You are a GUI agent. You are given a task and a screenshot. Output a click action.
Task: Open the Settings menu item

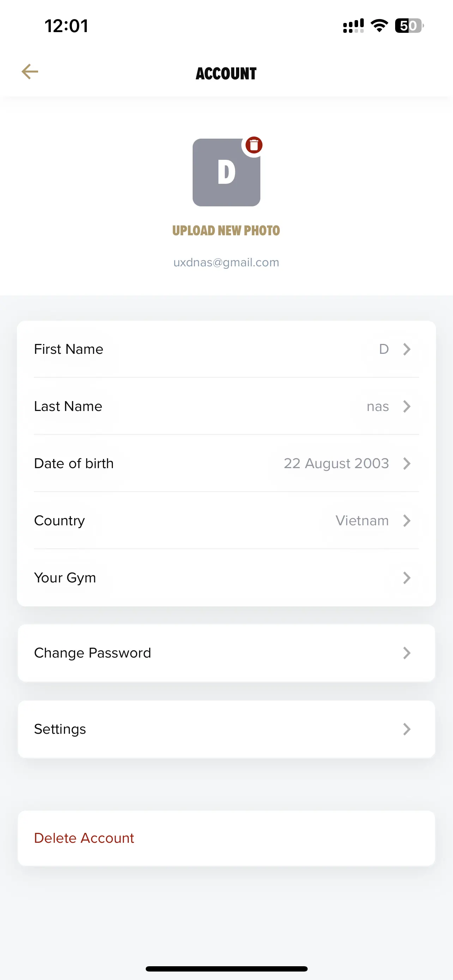point(226,729)
